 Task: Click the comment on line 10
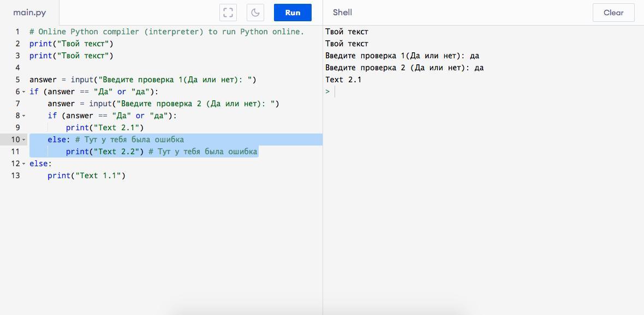[x=129, y=140]
